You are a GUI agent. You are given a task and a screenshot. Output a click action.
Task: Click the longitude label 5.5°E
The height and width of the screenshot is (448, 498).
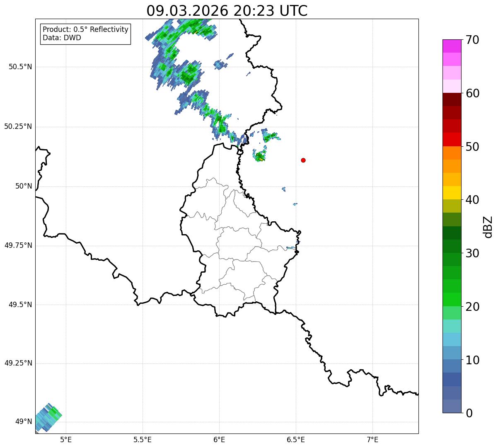click(x=143, y=440)
